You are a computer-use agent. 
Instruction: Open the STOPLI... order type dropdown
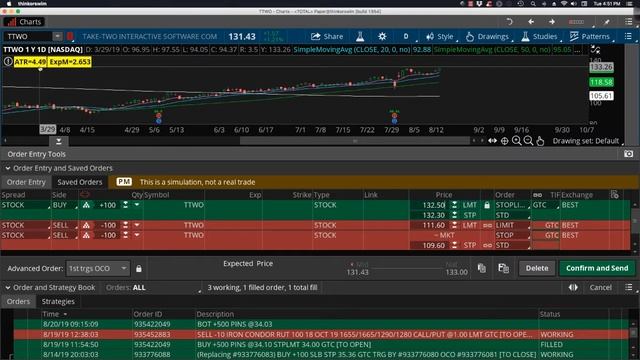point(512,205)
